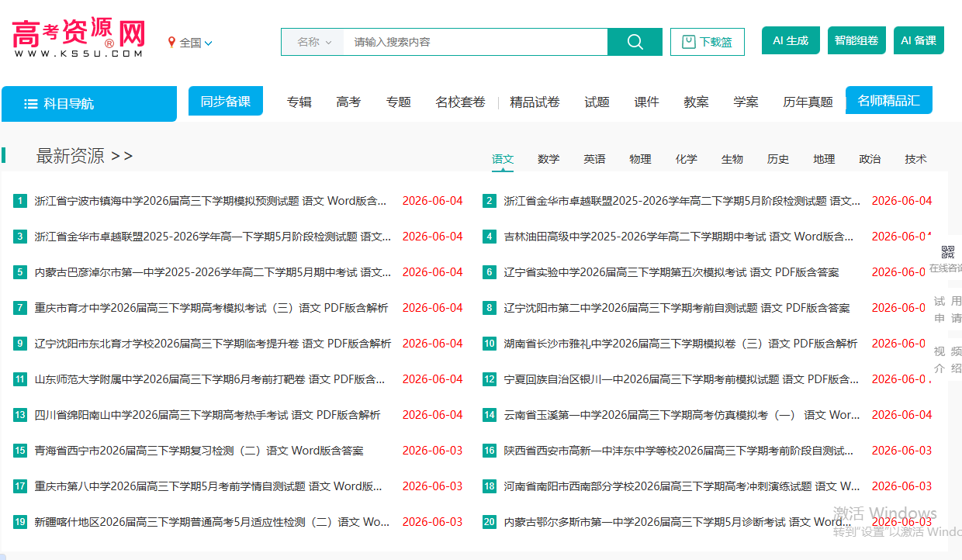Open 河南省南阳市西南部分学校 冲刺演练 resource
Viewport: 962px width, 560px height.
point(682,486)
